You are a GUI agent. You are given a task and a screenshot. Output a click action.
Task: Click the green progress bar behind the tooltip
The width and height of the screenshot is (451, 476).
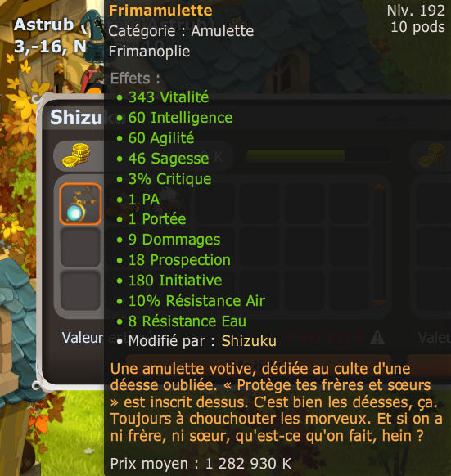pyautogui.click(x=295, y=155)
